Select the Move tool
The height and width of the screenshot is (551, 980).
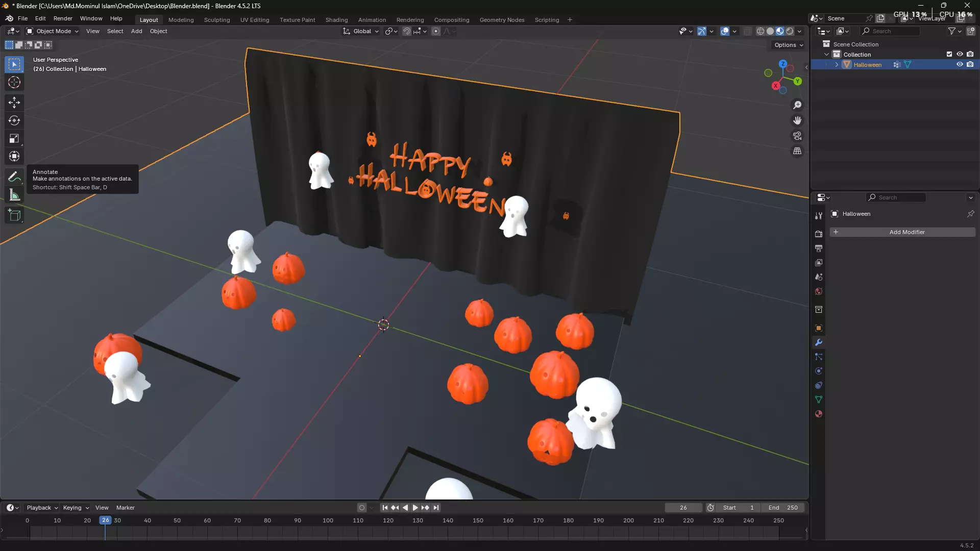tap(14, 103)
